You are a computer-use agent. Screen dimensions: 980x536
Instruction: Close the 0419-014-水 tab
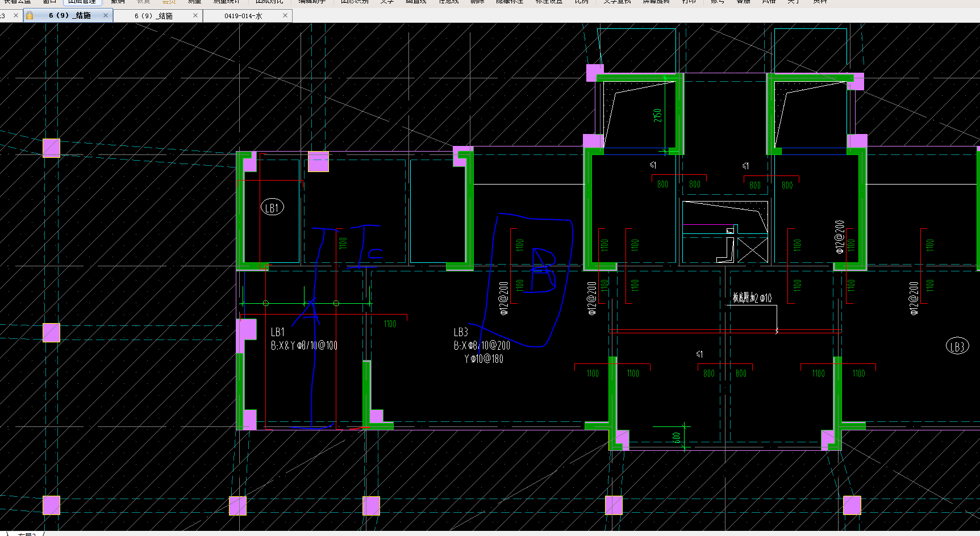pyautogui.click(x=285, y=15)
